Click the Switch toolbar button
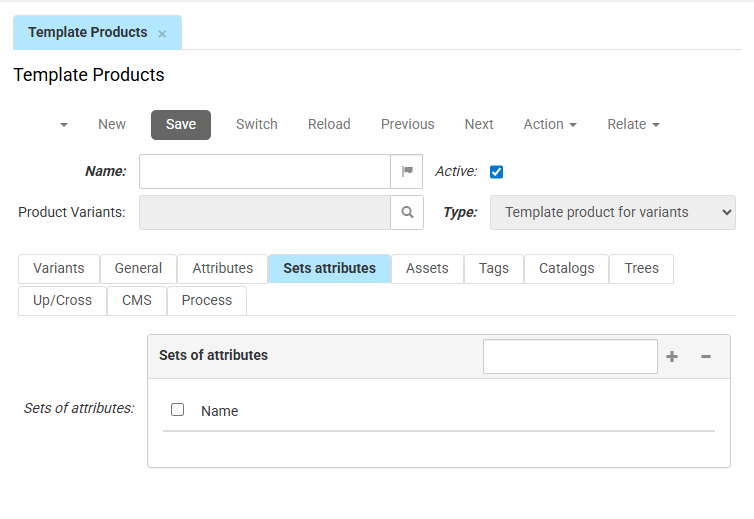 tap(257, 125)
